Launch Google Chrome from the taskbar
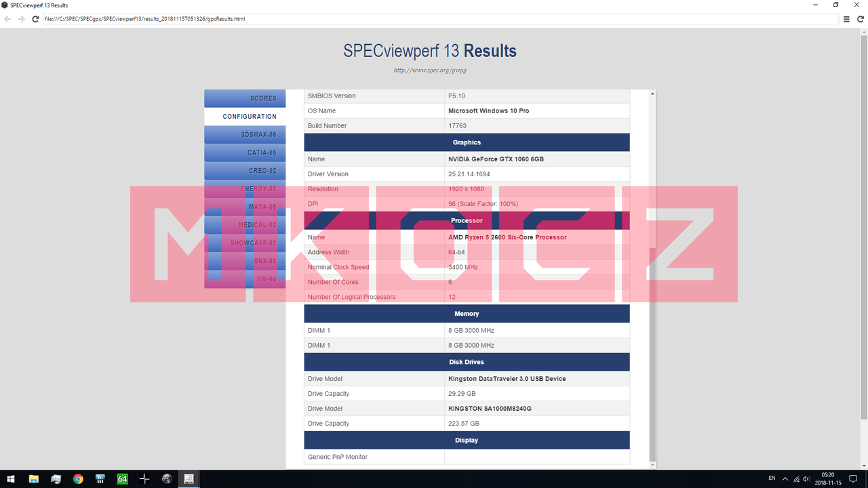868x488 pixels. point(78,479)
